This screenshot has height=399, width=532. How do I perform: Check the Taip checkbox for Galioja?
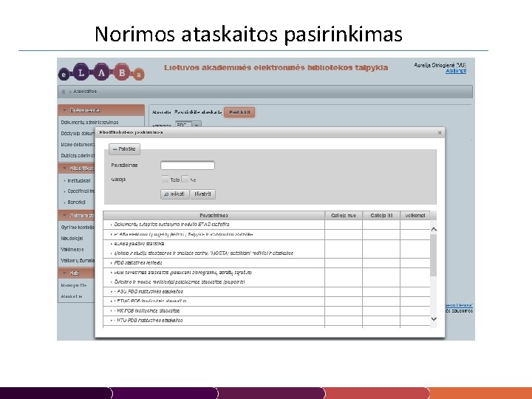tap(166, 179)
